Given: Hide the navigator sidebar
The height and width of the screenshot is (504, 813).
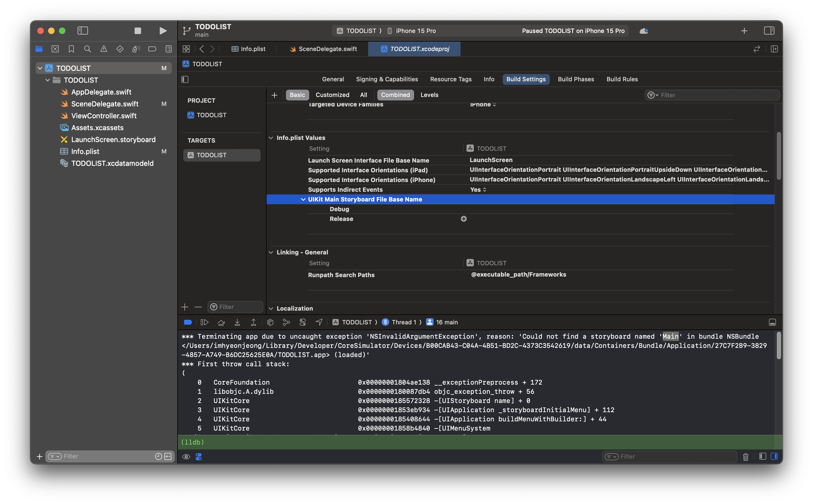Looking at the screenshot, I should 82,31.
